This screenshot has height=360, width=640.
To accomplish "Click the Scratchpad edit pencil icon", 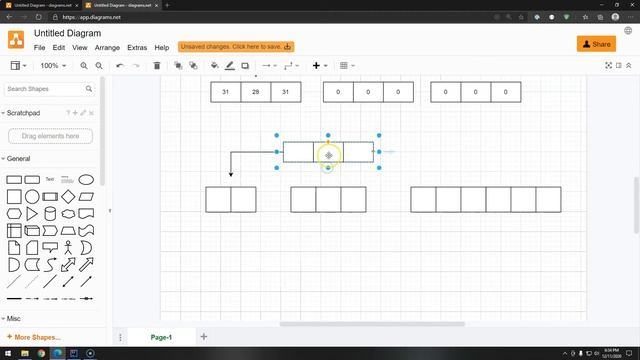I will pos(83,113).
